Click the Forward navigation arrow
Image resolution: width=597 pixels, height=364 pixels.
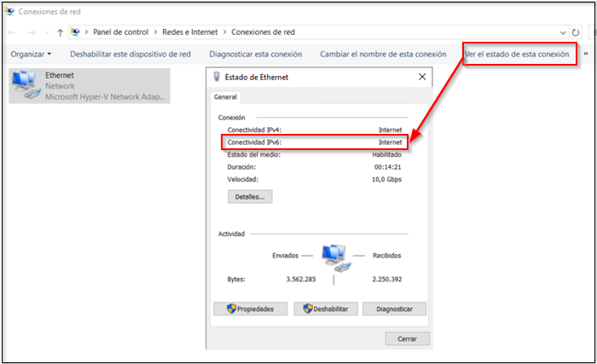31,32
